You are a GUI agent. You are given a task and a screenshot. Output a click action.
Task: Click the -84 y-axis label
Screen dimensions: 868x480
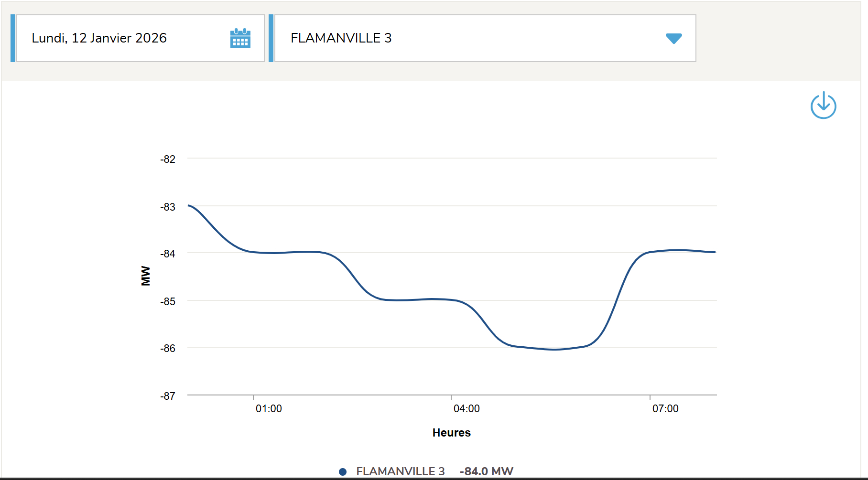(168, 254)
